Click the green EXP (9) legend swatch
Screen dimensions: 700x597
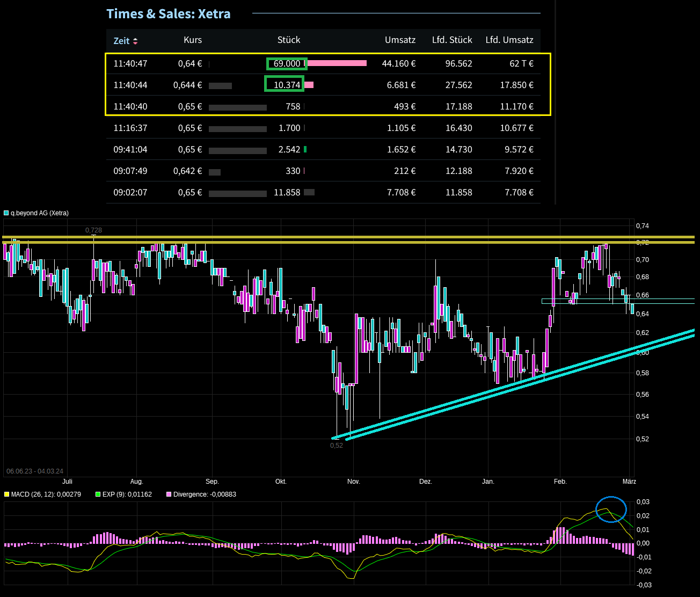pyautogui.click(x=98, y=494)
